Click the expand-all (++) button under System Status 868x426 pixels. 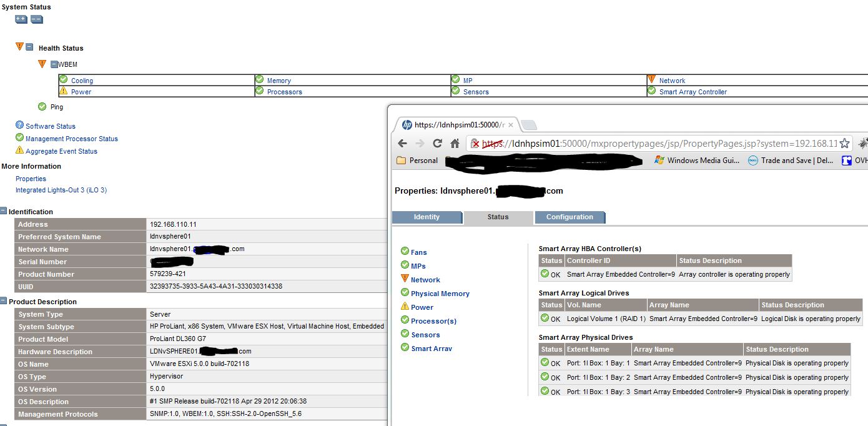coord(21,19)
